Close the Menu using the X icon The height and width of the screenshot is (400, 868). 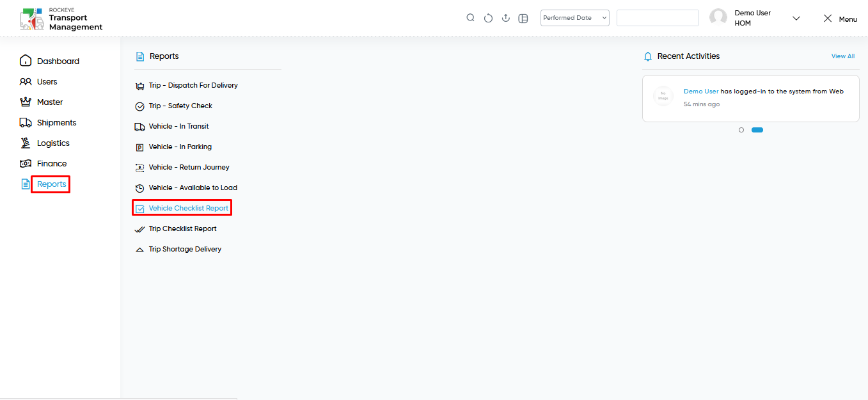[828, 19]
